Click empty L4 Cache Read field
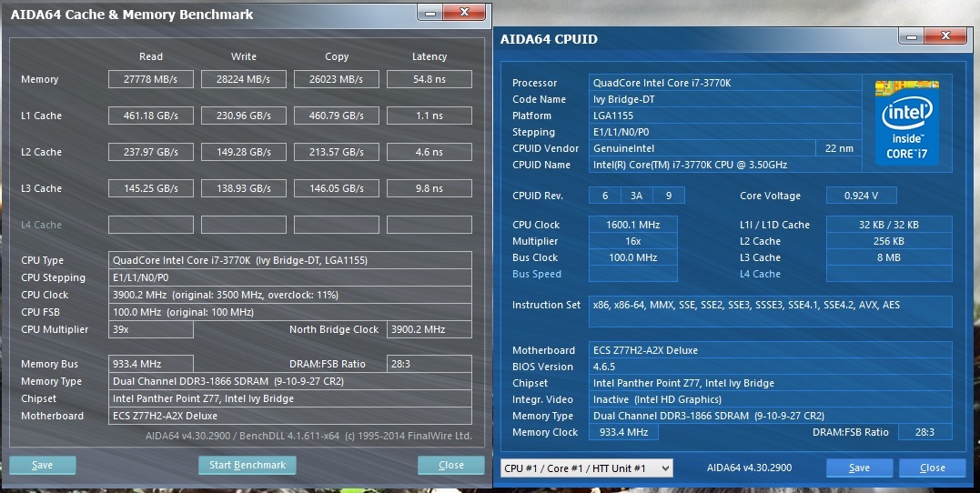 (x=151, y=225)
